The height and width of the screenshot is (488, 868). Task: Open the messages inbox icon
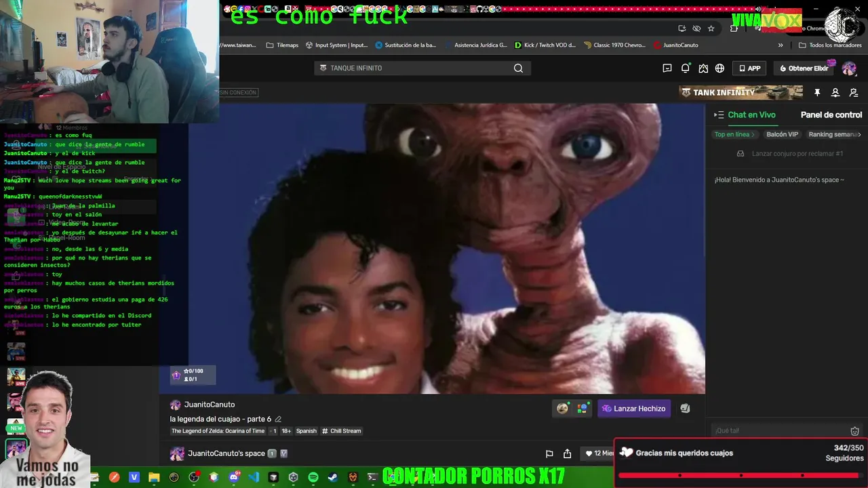[667, 68]
